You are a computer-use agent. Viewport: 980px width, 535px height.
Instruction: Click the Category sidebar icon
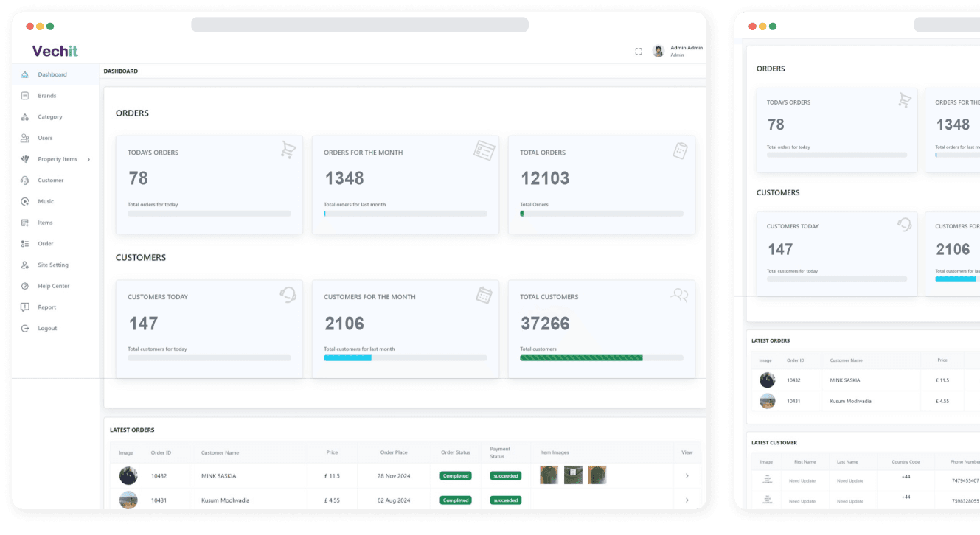[25, 117]
